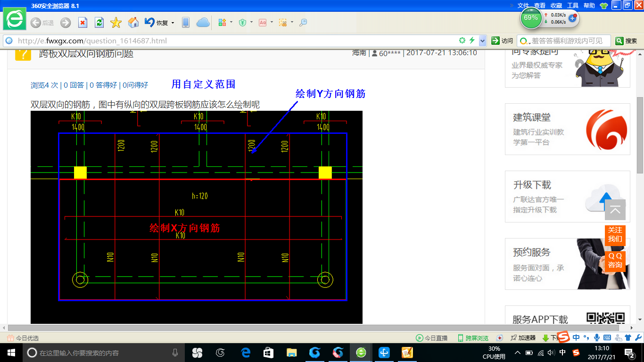644x362 pixels.
Task: Open the 文件 menu
Action: pos(523,6)
